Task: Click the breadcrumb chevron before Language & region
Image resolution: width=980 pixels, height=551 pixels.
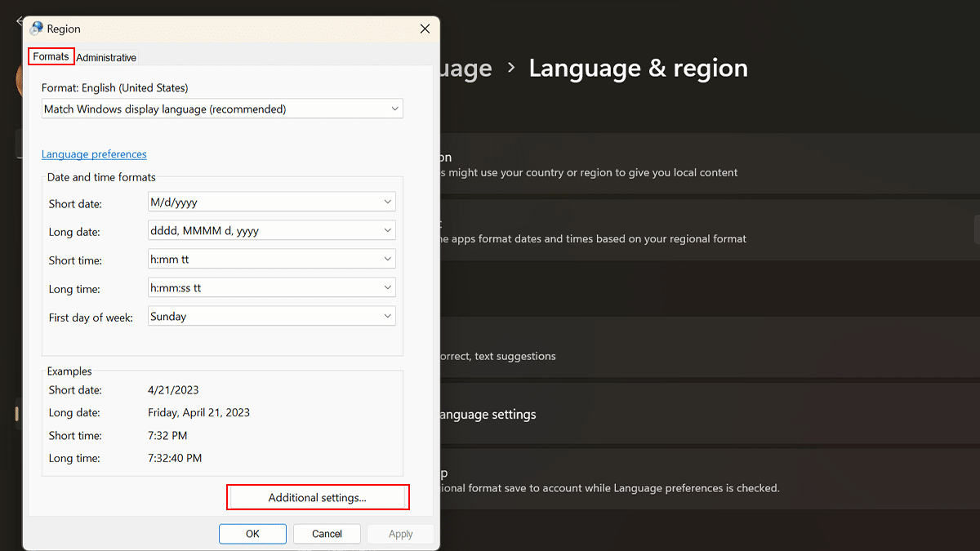Action: [x=511, y=68]
